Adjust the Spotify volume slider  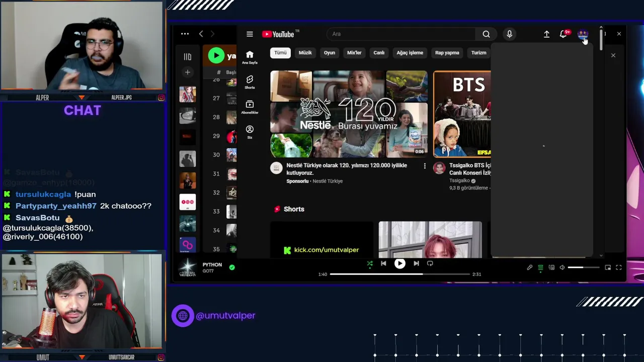[x=584, y=267]
